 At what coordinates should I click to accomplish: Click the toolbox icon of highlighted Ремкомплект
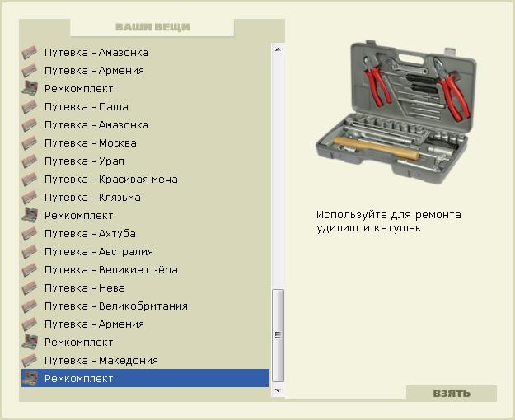point(30,379)
